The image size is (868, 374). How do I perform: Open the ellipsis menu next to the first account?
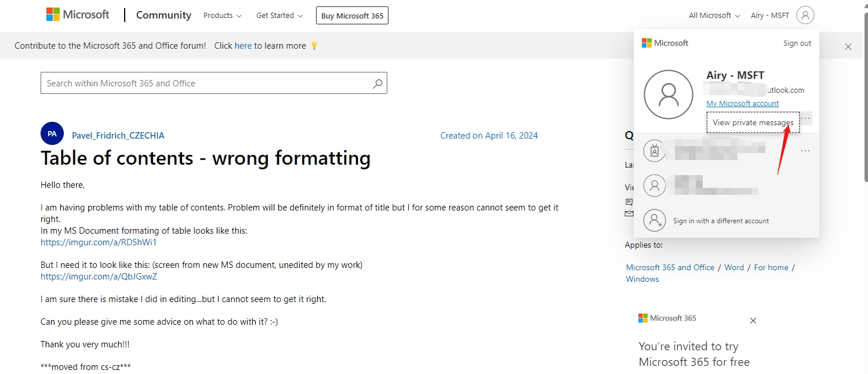(805, 150)
